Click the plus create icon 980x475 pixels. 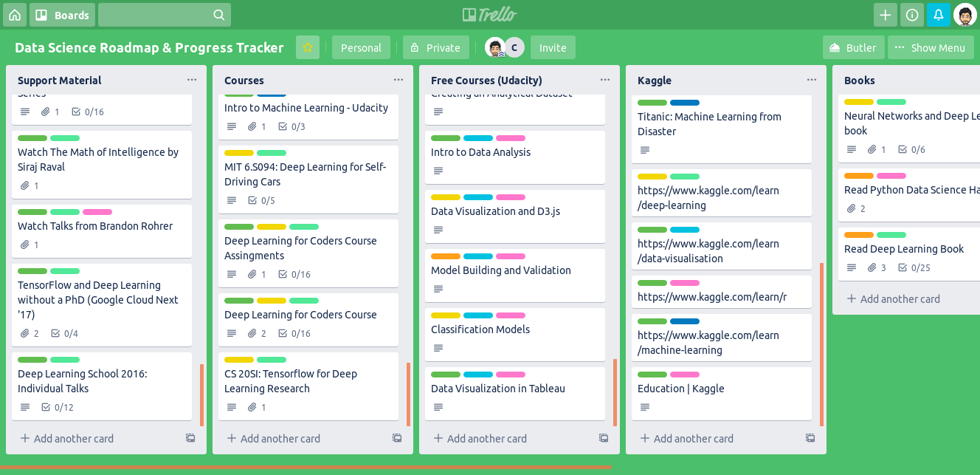(886, 15)
